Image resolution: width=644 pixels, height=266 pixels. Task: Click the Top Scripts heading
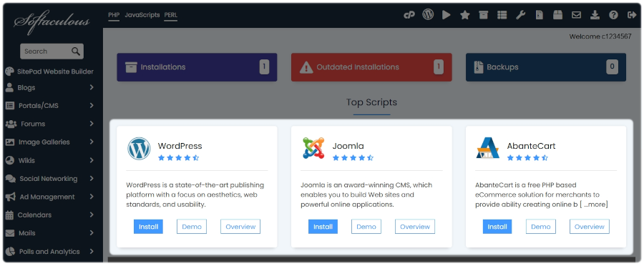pyautogui.click(x=371, y=102)
